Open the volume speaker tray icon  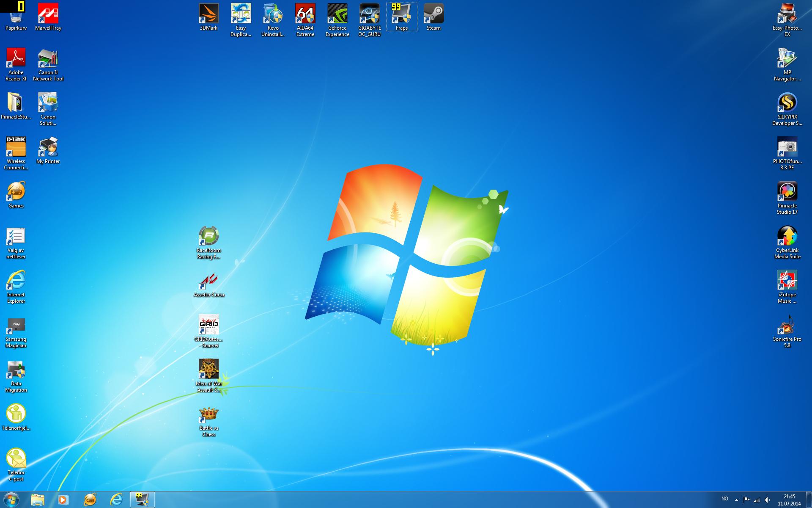point(768,500)
